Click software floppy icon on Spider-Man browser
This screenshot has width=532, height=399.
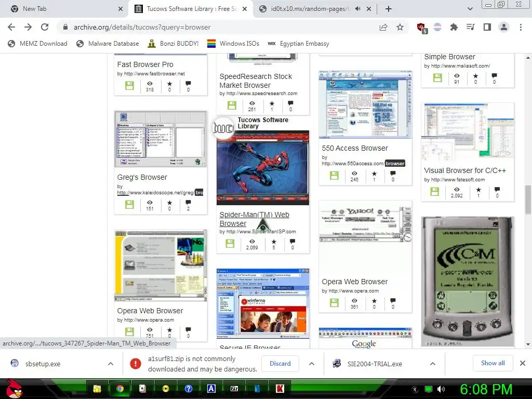[230, 243]
